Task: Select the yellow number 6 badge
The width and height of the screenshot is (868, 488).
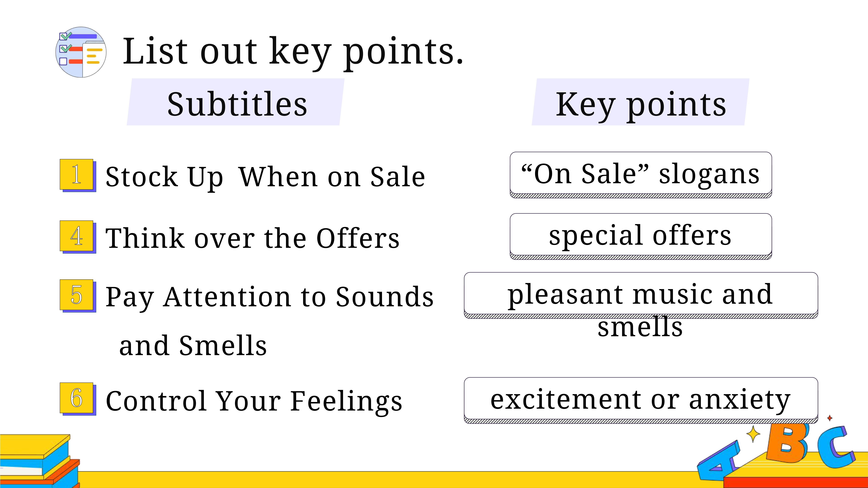Action: point(77,399)
